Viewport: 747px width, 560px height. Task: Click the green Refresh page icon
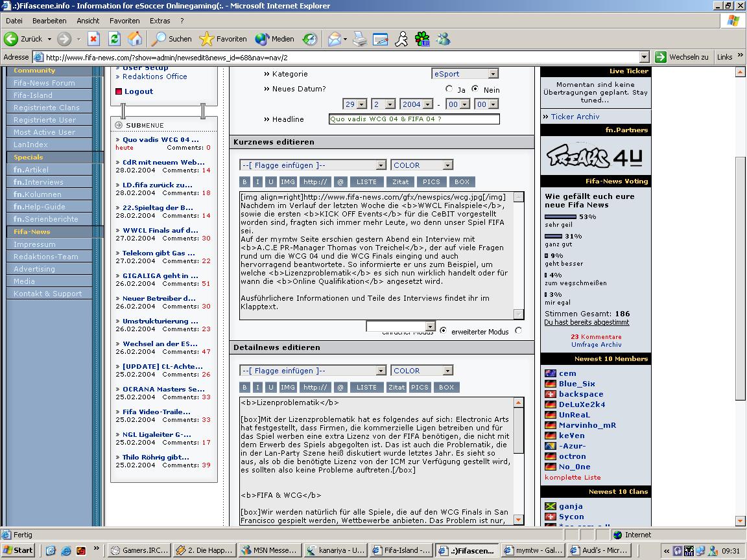(x=114, y=39)
